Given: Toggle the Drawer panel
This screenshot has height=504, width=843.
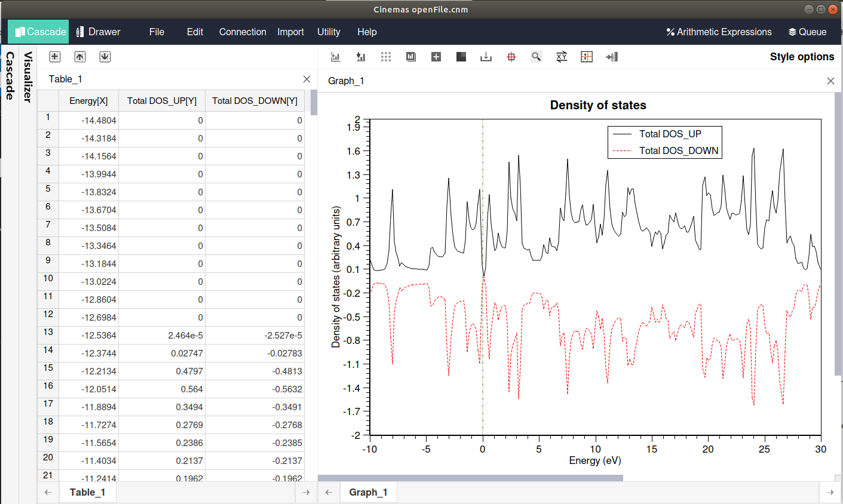Looking at the screenshot, I should [99, 32].
